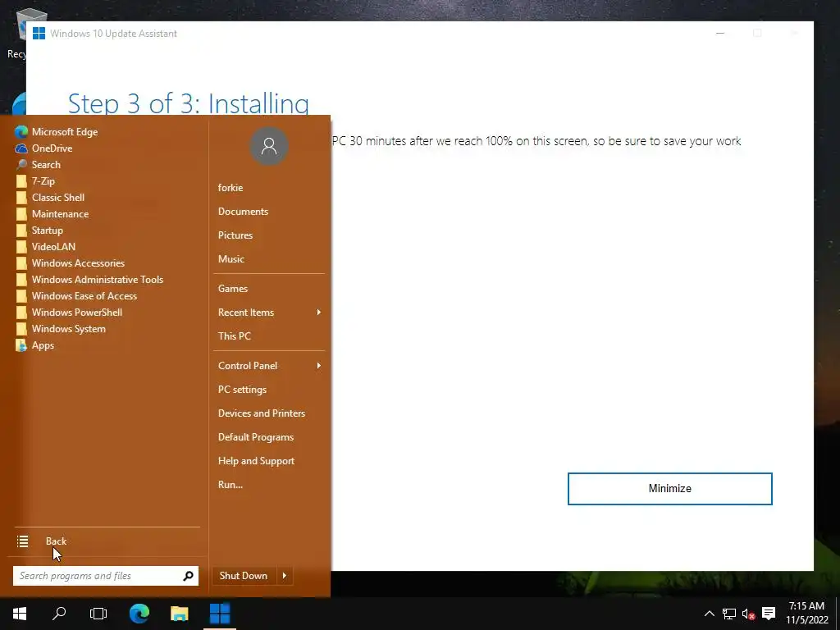
Task: Click the user account picture
Action: coord(269,146)
